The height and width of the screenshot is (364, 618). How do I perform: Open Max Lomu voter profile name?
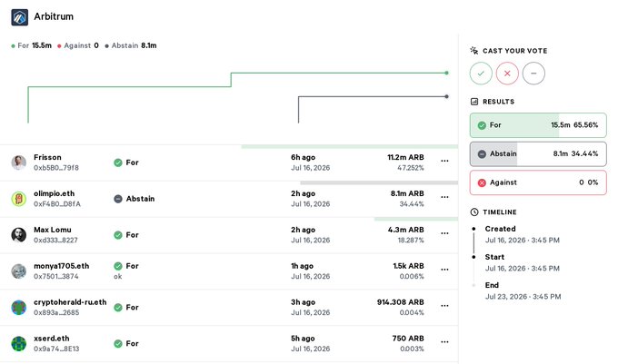pyautogui.click(x=53, y=230)
